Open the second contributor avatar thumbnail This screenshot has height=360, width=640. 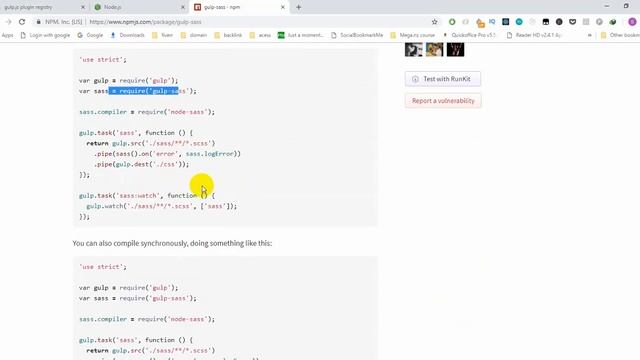pyautogui.click(x=434, y=49)
